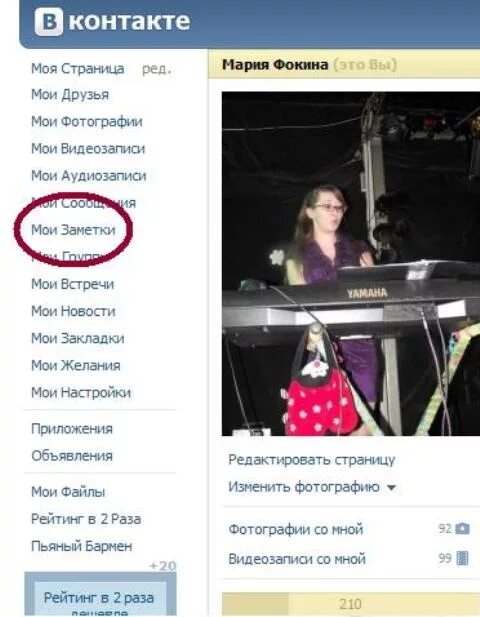Open the Приложения link

click(72, 429)
